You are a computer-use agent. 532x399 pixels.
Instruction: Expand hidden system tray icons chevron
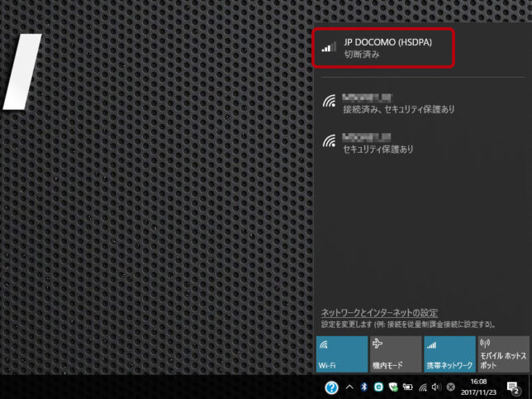[349, 387]
